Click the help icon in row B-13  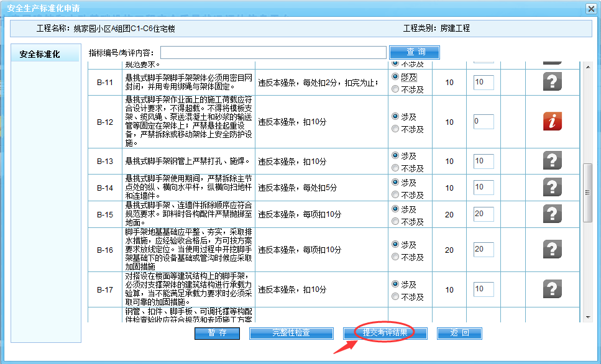[552, 160]
